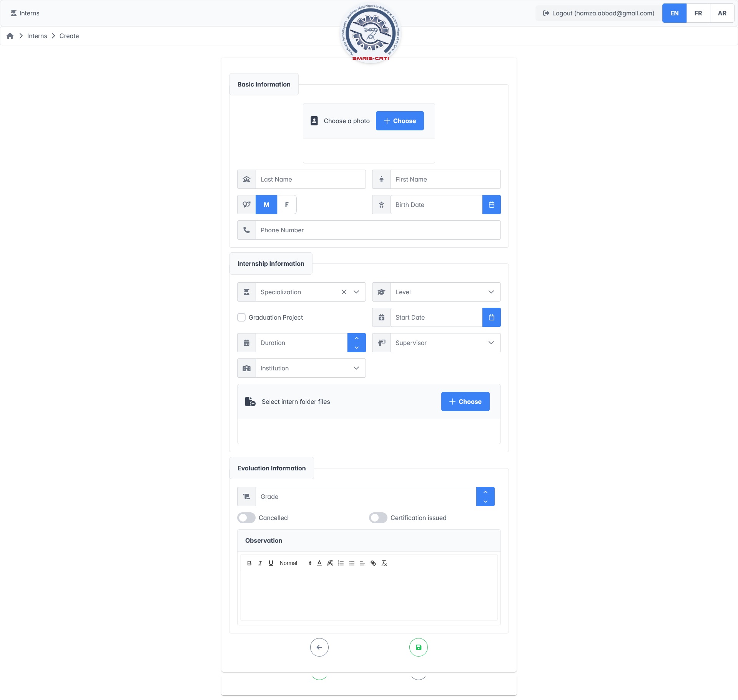The width and height of the screenshot is (738, 700).
Task: Click the underline formatting icon
Action: coord(271,563)
